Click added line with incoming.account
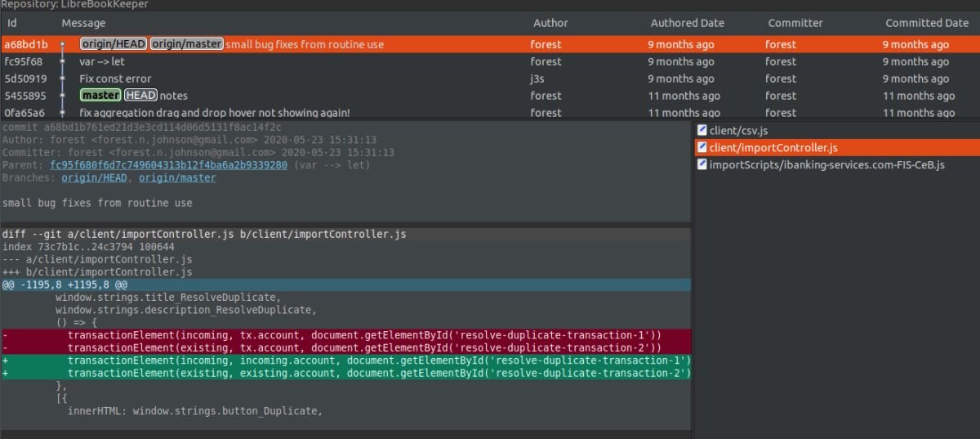980x439 pixels. tap(345, 361)
